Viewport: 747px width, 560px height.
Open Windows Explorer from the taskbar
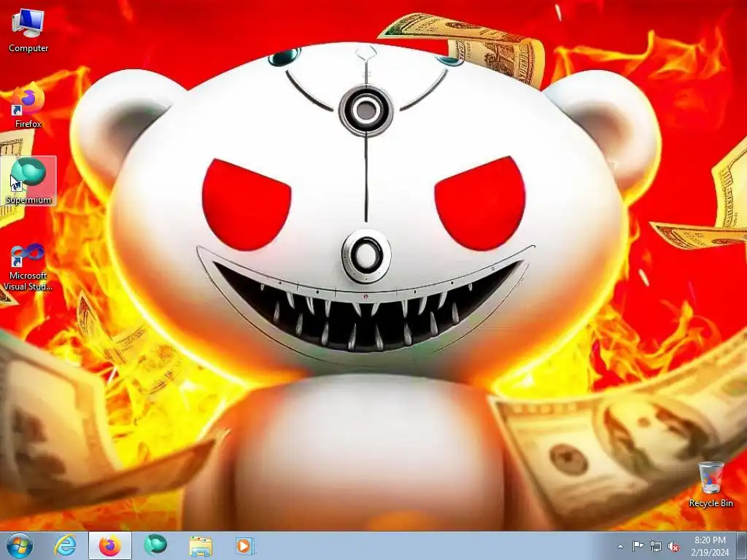(x=201, y=545)
